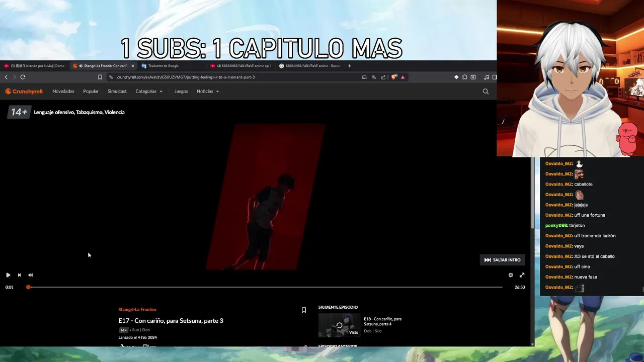Expand the Categorías dropdown
Viewport: 644px width, 362px height.
[149, 92]
